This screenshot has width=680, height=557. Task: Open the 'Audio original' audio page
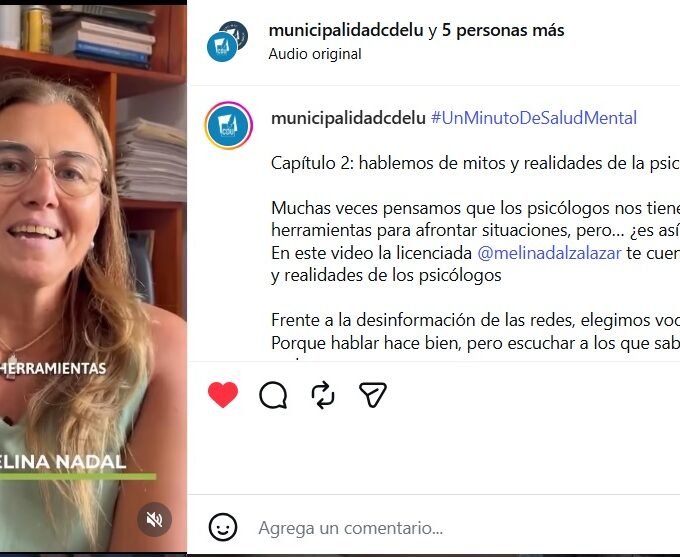(x=315, y=54)
